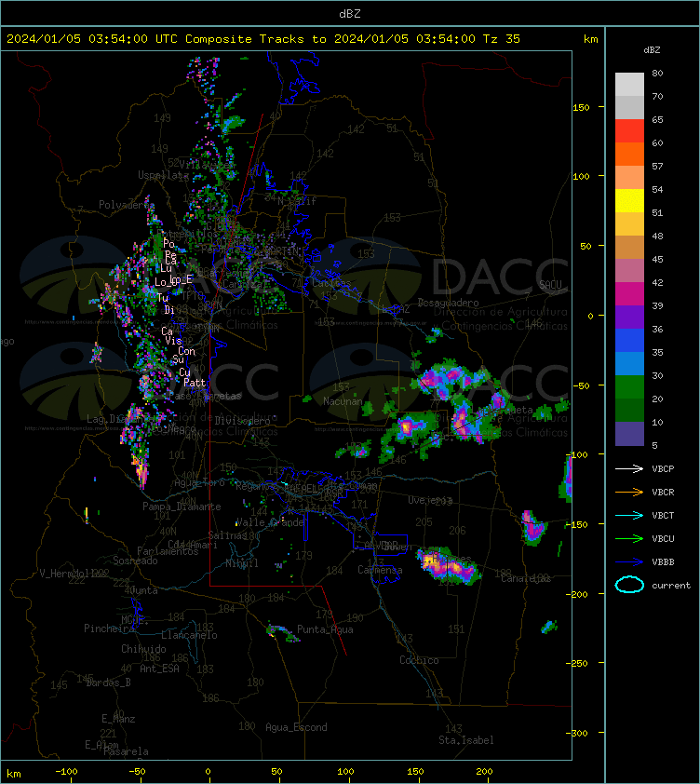700x784 pixels.
Task: Click the Nihuil location label
Action: point(242,563)
